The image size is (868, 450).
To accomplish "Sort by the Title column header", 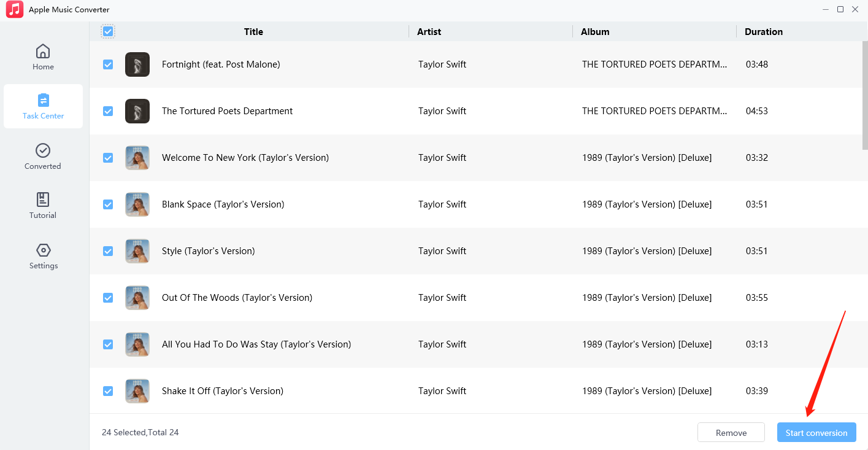I will [253, 32].
